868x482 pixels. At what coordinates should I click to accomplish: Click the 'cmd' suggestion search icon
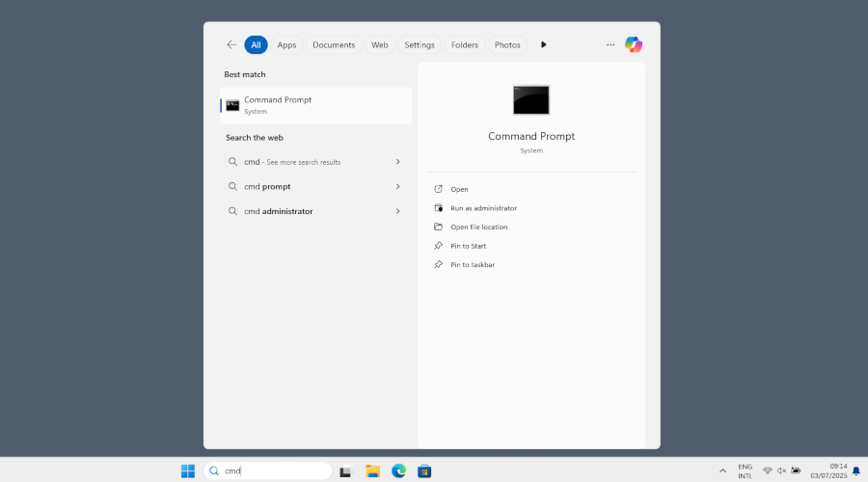point(232,162)
